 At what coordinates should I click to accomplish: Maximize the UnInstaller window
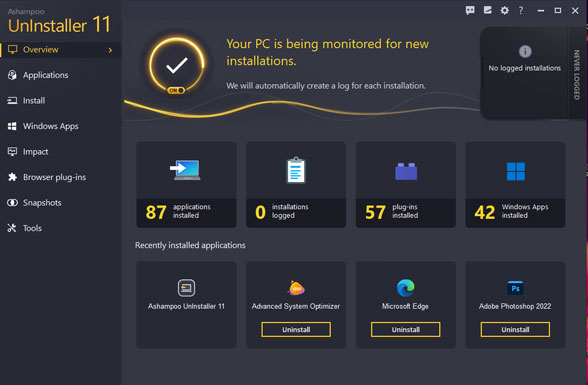click(x=558, y=10)
